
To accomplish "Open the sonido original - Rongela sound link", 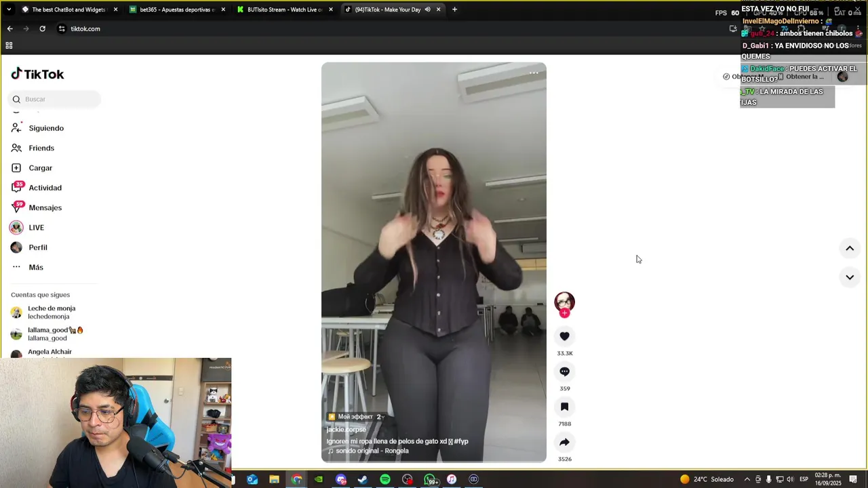I will tap(368, 451).
